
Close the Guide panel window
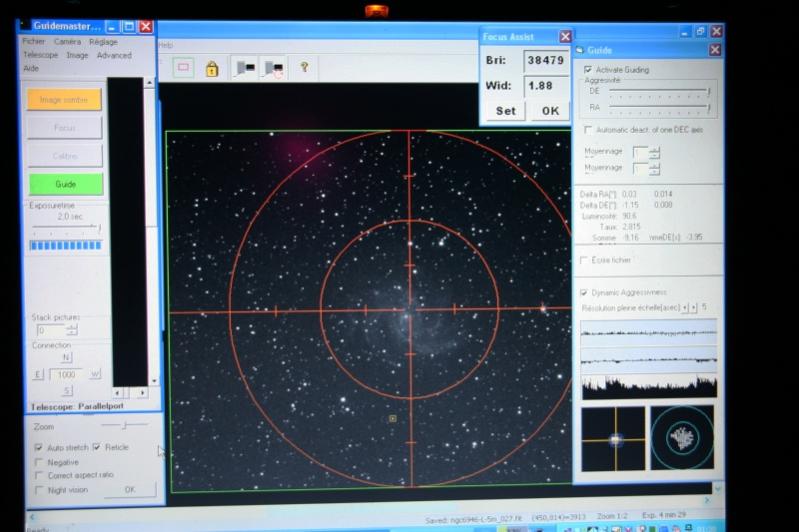pyautogui.click(x=715, y=50)
